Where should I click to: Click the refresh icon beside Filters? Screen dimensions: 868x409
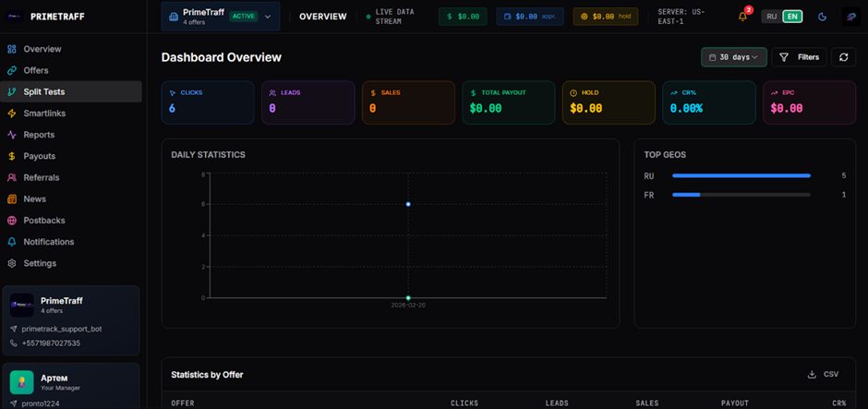coord(843,57)
